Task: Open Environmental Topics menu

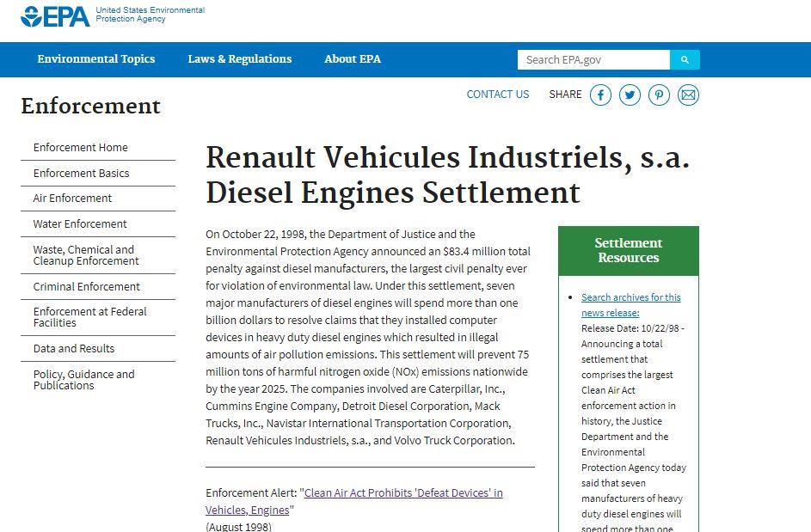Action: click(96, 59)
